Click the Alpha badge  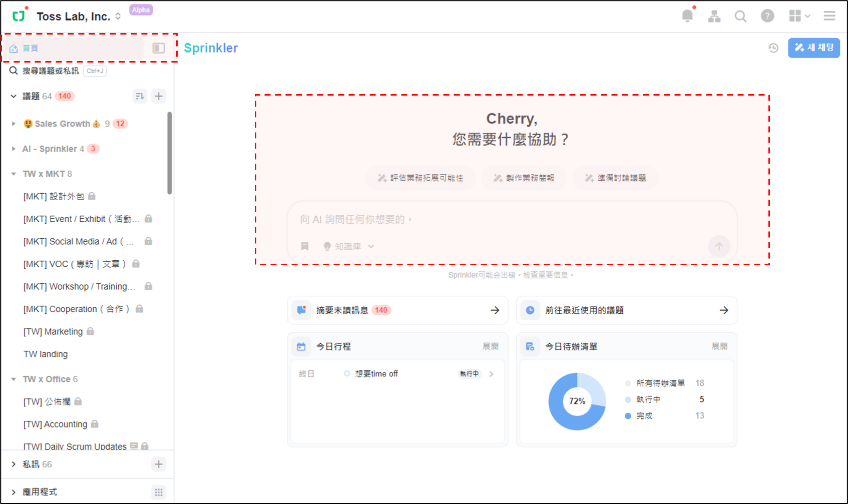tap(141, 10)
